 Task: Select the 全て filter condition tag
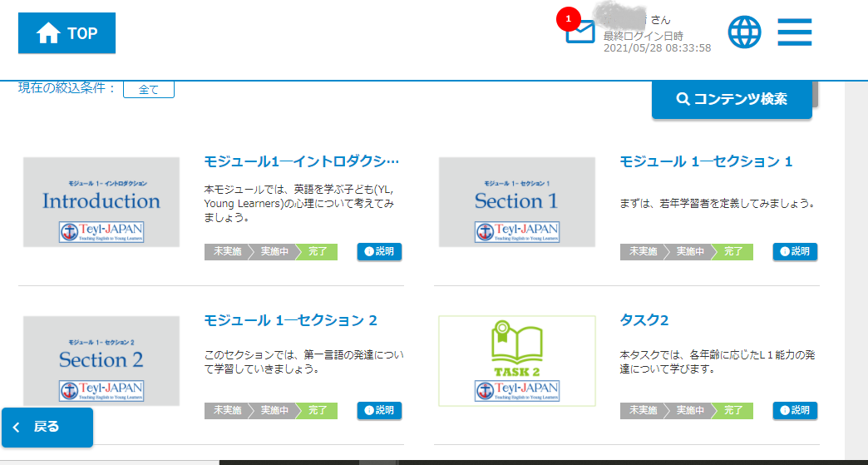(x=148, y=90)
